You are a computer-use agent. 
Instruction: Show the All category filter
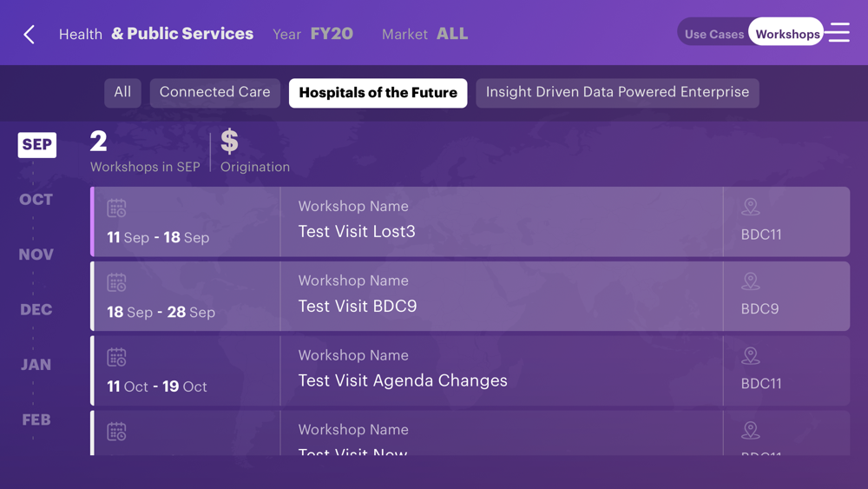[x=122, y=92]
